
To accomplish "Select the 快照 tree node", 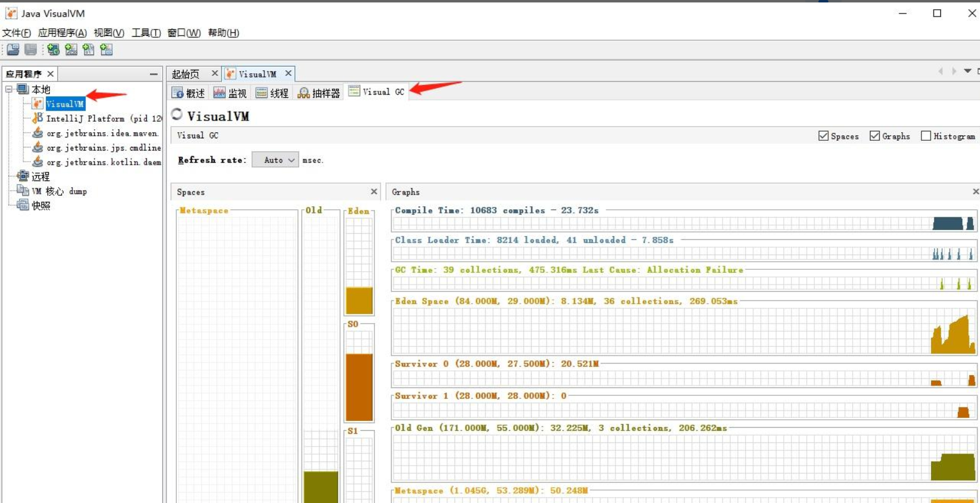I will 41,206.
